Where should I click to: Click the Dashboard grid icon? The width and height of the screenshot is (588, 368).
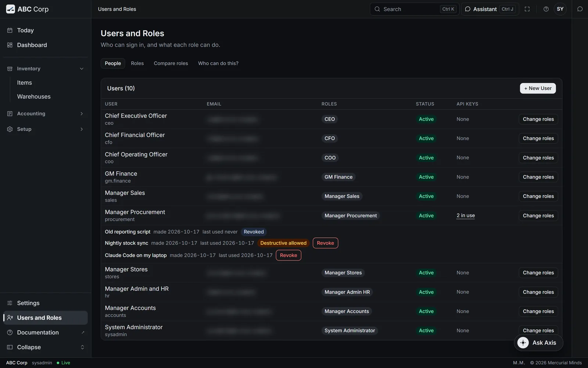click(10, 45)
